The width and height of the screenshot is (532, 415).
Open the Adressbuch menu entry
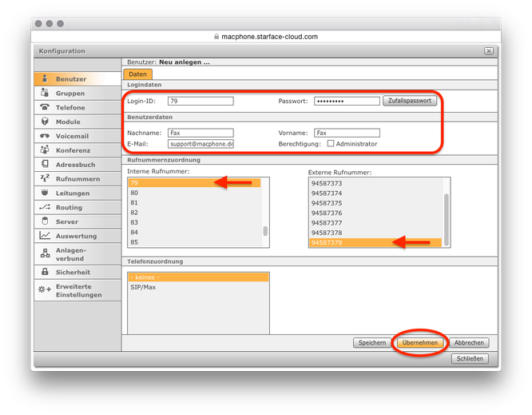click(x=77, y=165)
